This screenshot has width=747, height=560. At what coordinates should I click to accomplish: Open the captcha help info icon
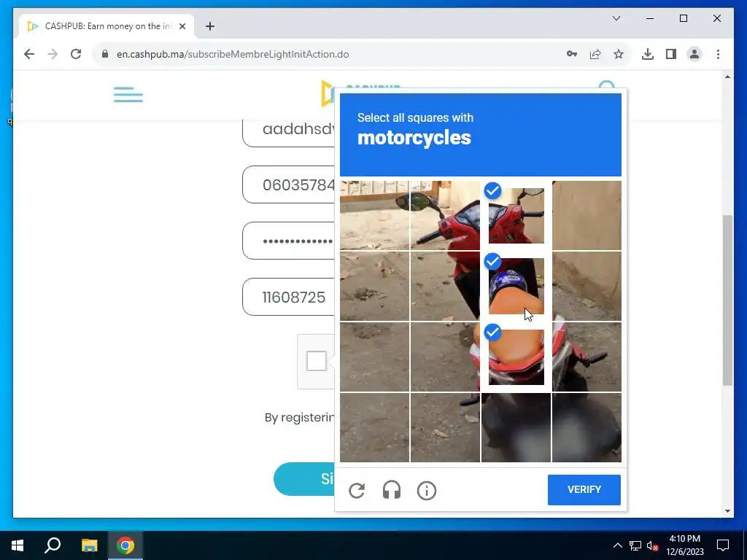point(426,490)
